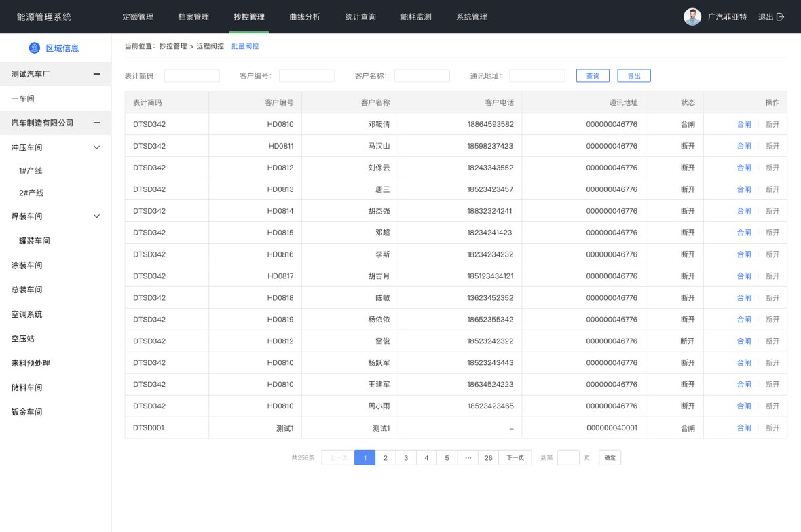Image resolution: width=801 pixels, height=532 pixels.
Task: Focus the 客户编号 input field
Action: coord(307,75)
